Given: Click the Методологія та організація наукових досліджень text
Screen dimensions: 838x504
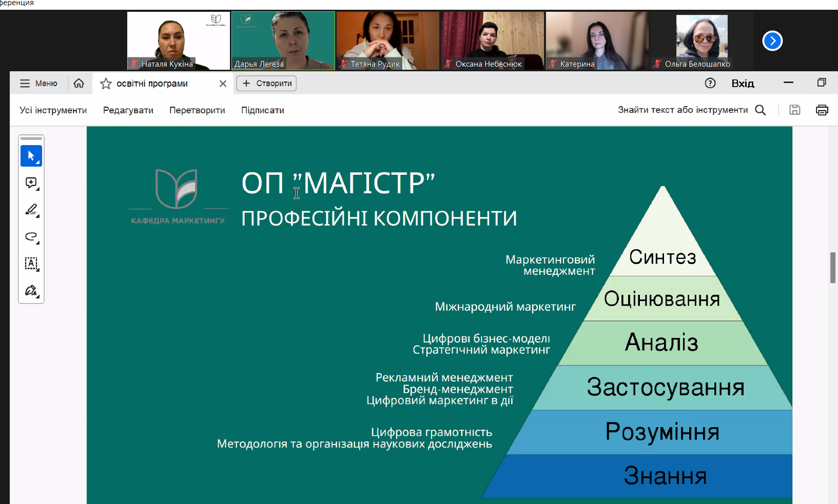Looking at the screenshot, I should [x=355, y=444].
